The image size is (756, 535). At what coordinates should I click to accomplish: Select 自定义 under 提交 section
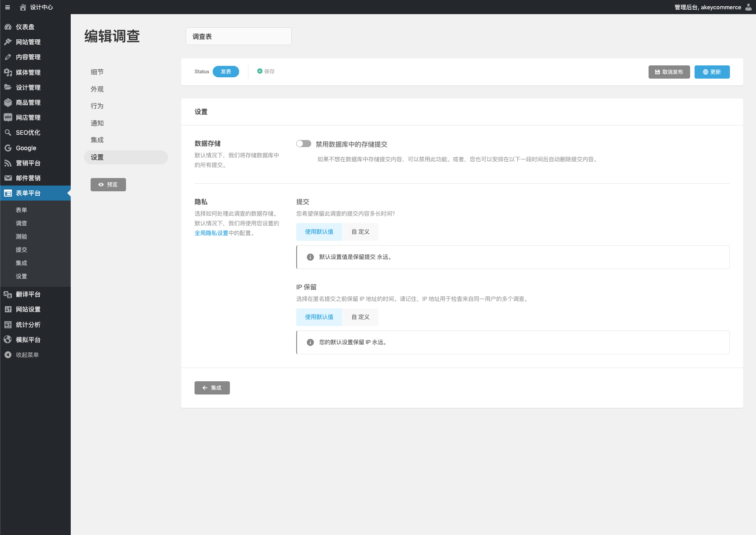pyautogui.click(x=360, y=232)
